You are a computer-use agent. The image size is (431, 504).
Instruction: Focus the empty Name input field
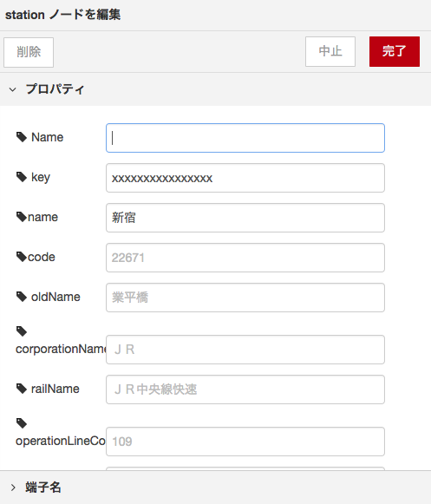245,138
